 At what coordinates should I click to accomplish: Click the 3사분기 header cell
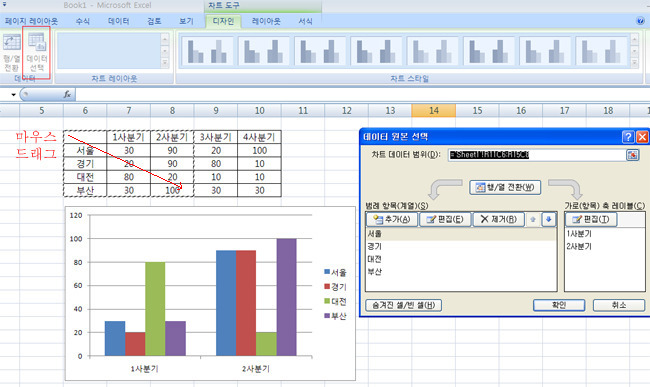(216, 137)
